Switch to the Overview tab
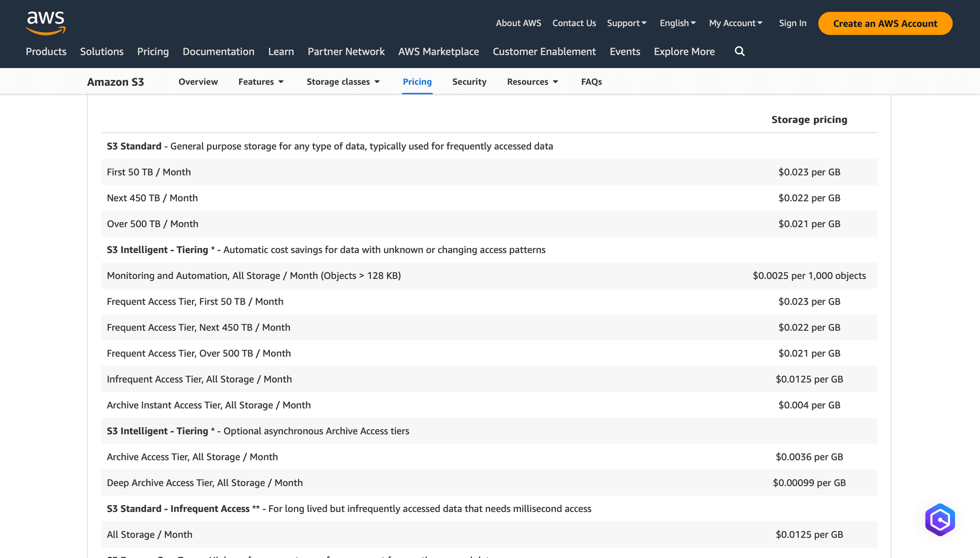This screenshot has width=980, height=558. point(198,82)
